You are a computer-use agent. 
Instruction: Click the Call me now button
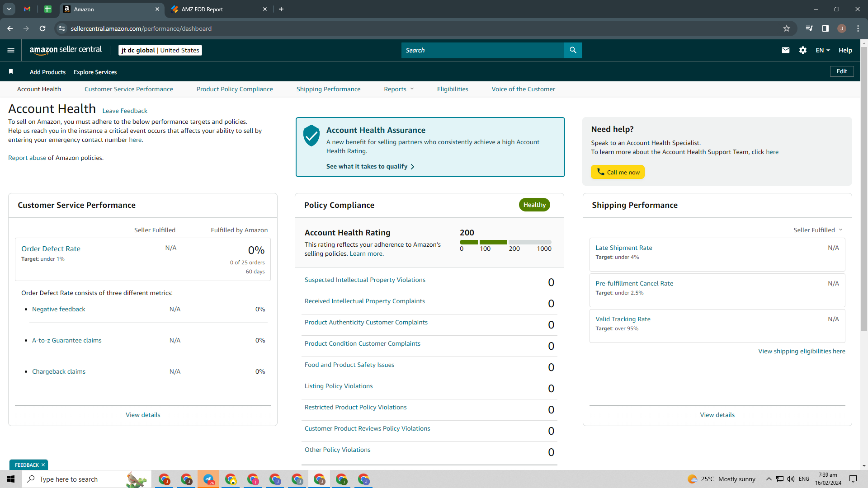coord(618,172)
